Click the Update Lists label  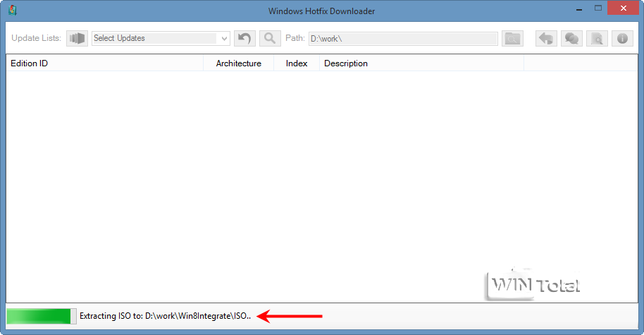36,38
